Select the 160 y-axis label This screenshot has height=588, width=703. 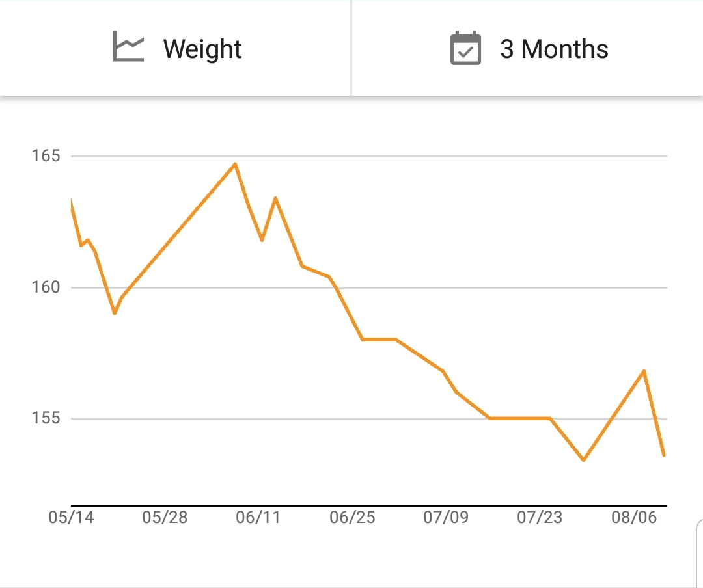pos(46,287)
